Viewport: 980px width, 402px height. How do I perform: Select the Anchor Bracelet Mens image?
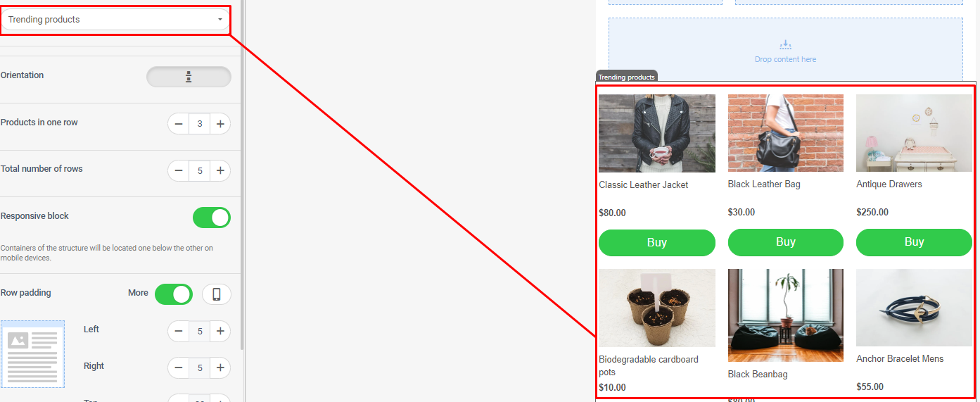914,308
